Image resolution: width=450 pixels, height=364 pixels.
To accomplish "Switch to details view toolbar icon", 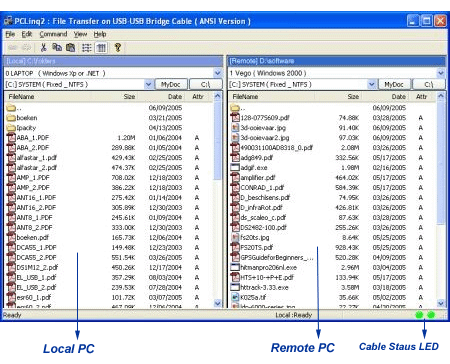I will click(x=101, y=48).
